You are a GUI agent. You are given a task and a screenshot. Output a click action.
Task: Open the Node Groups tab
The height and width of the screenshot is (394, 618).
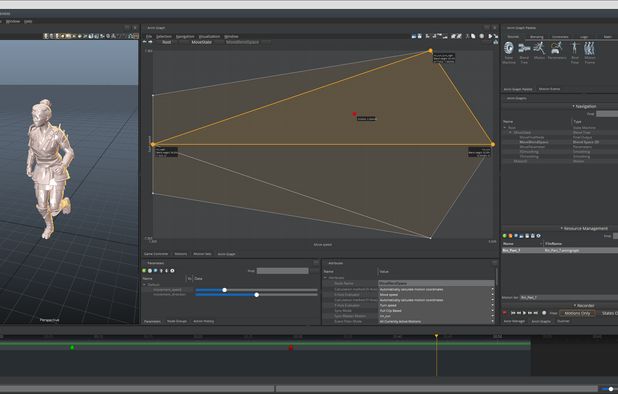pyautogui.click(x=177, y=321)
